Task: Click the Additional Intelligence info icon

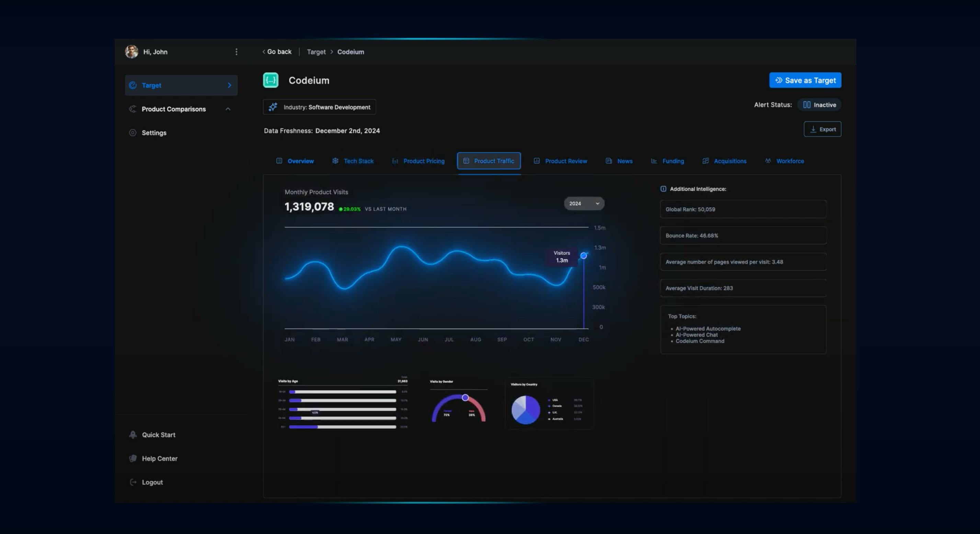Action: point(663,189)
